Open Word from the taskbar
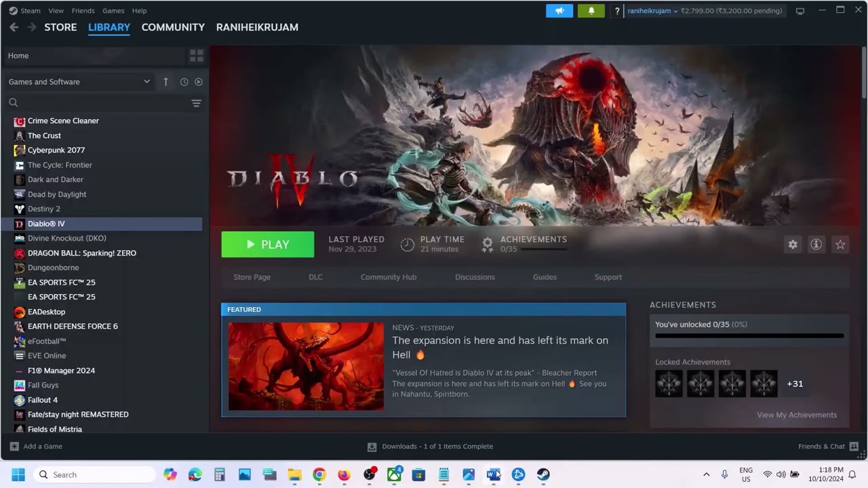The width and height of the screenshot is (868, 488). [494, 474]
